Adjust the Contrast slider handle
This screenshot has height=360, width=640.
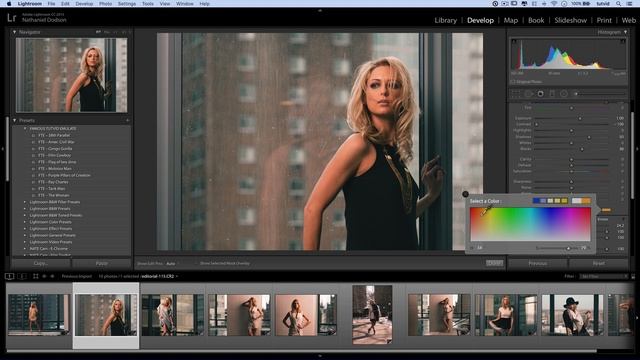pyautogui.click(x=536, y=124)
